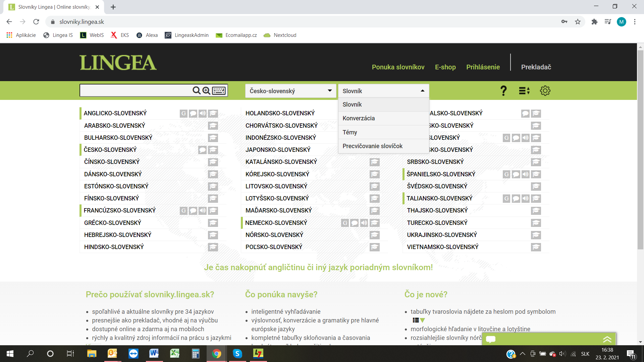Open the UKRAJINSKO-SLOVENSKÝ dictionary

click(x=442, y=235)
